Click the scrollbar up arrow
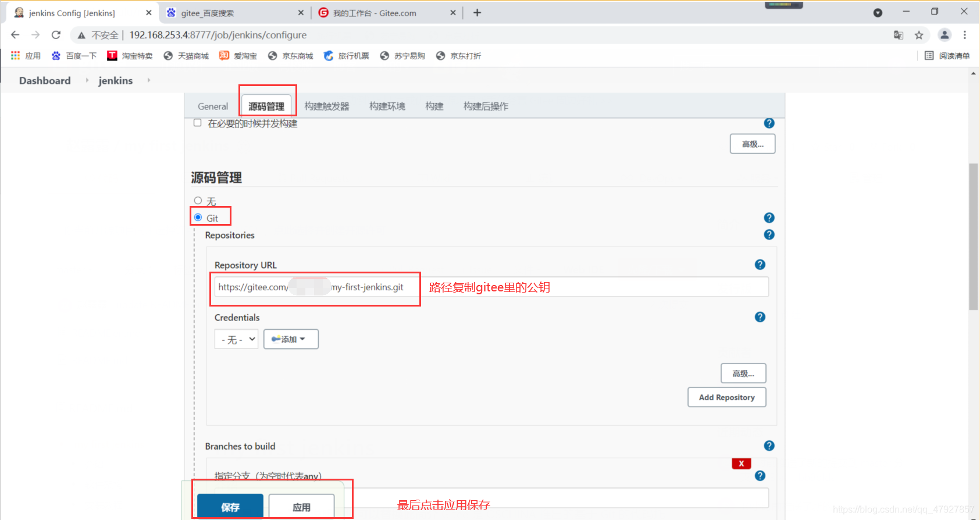 pos(973,73)
